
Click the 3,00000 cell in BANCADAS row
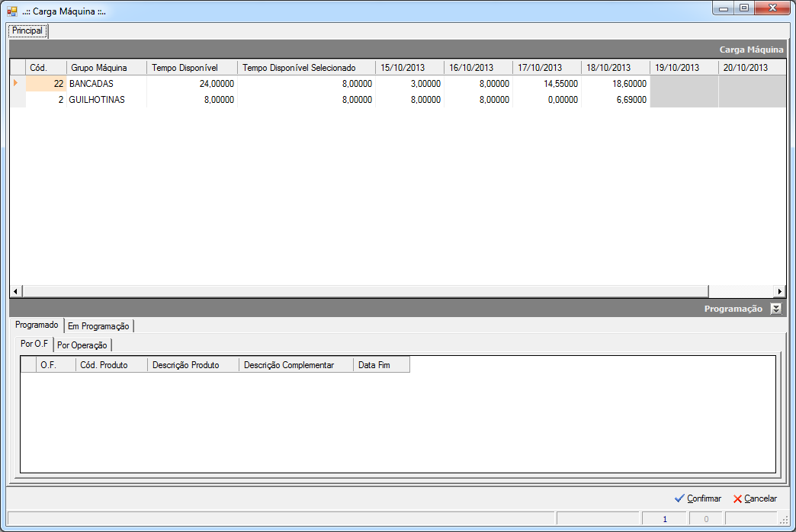[x=409, y=83]
